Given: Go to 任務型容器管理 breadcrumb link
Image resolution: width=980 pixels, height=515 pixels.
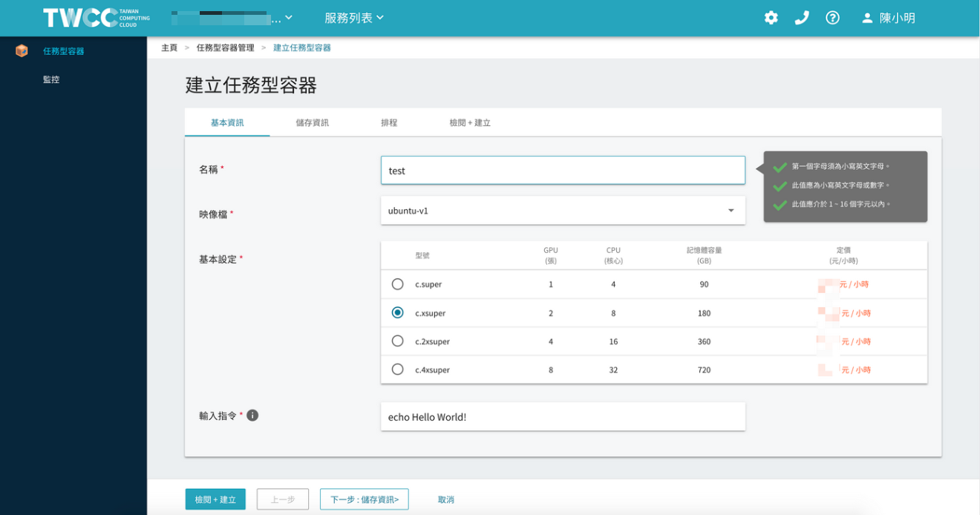Looking at the screenshot, I should point(226,47).
